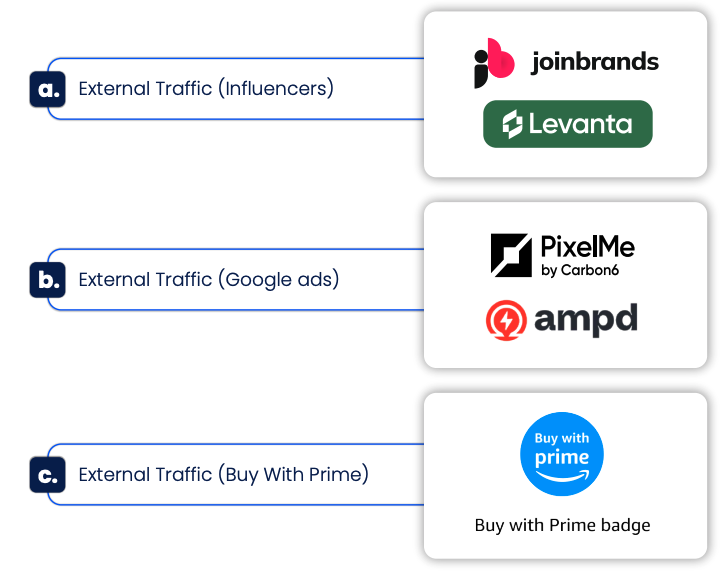Click the PixelMe square logo icon
This screenshot has height=576, width=728.
pyautogui.click(x=511, y=255)
